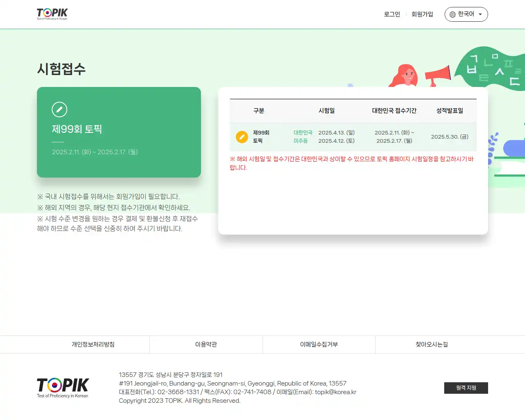Open the 로그인 menu item

[x=392, y=14]
